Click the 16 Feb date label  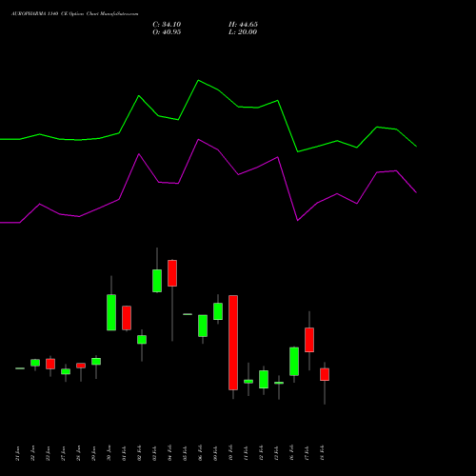coord(292,453)
